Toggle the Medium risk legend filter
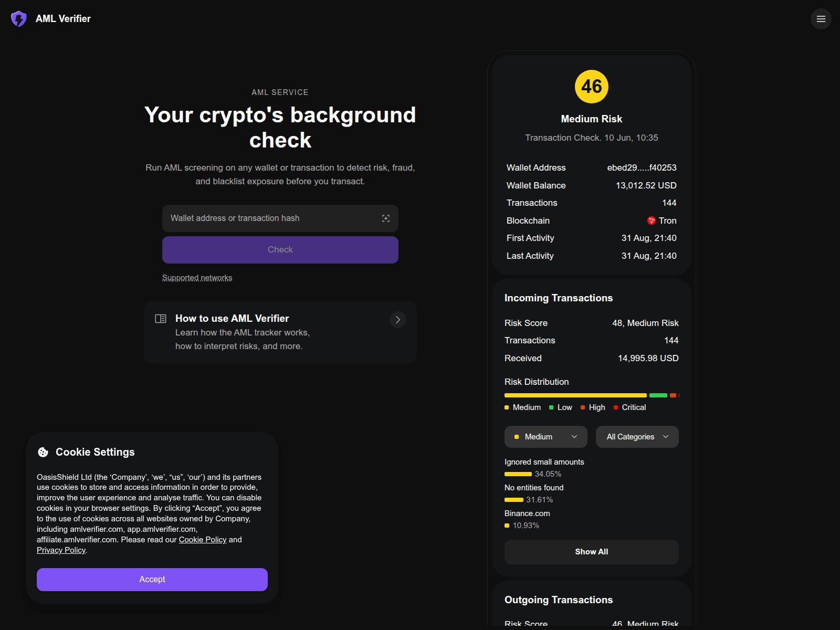Screen dimensions: 840x630 (x=522, y=407)
